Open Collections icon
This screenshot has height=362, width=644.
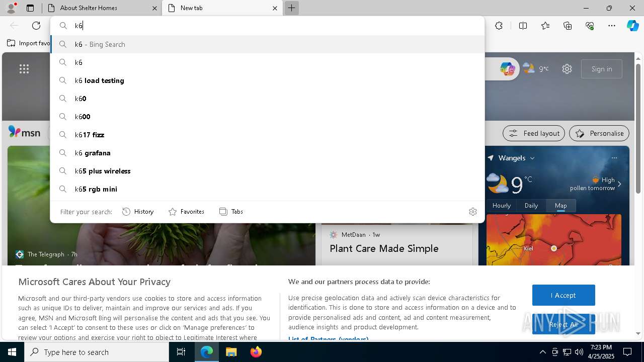(568, 26)
